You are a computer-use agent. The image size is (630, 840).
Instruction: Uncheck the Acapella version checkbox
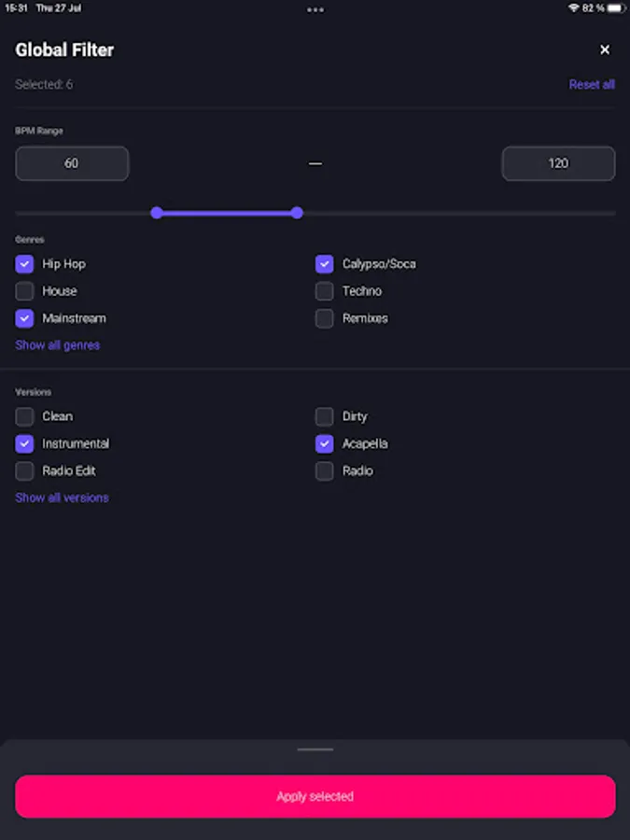pyautogui.click(x=325, y=443)
